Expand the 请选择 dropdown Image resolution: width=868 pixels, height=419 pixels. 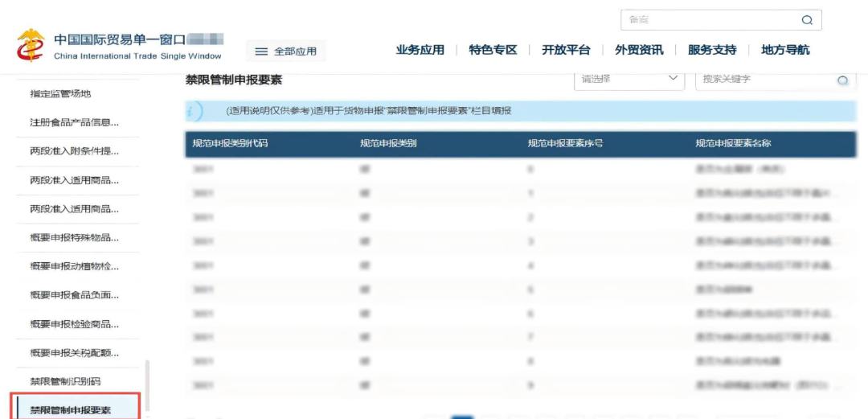(x=628, y=79)
